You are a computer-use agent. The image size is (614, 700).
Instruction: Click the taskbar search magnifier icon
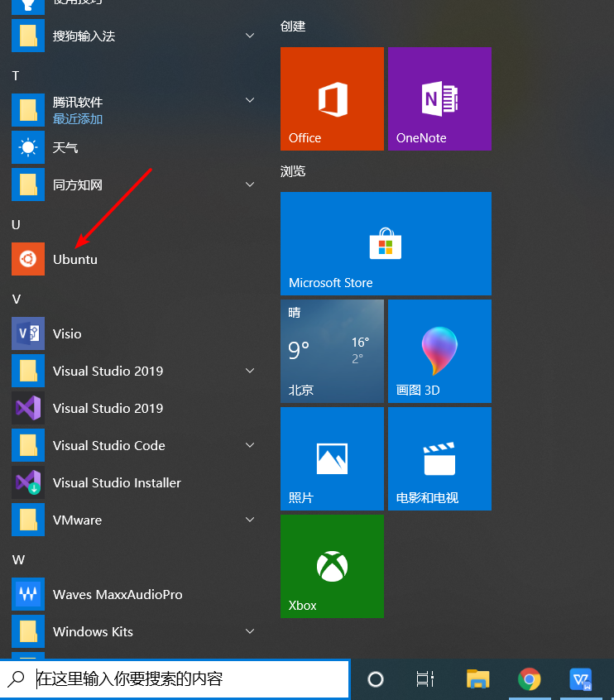[16, 679]
